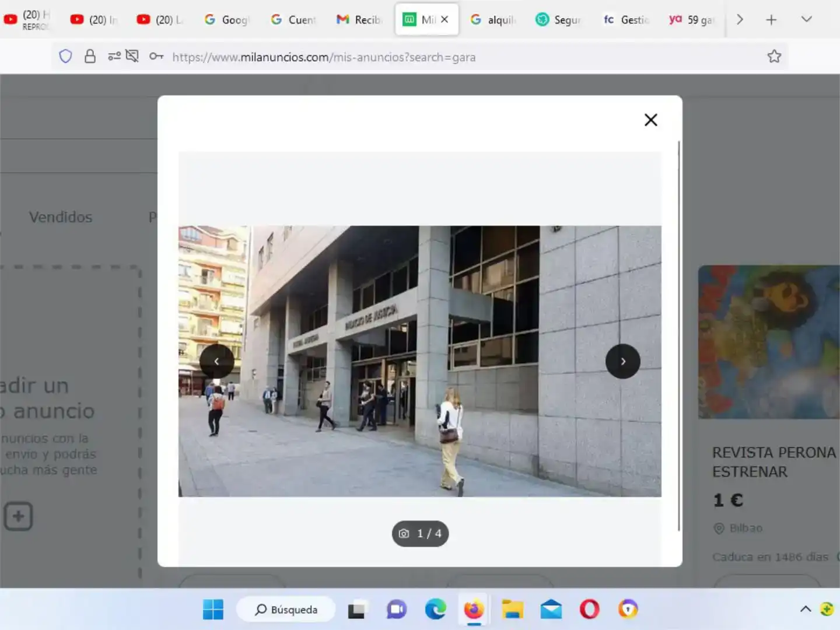The width and height of the screenshot is (840, 630).
Task: Open the Teams Chat taskbar icon
Action: pos(397,610)
